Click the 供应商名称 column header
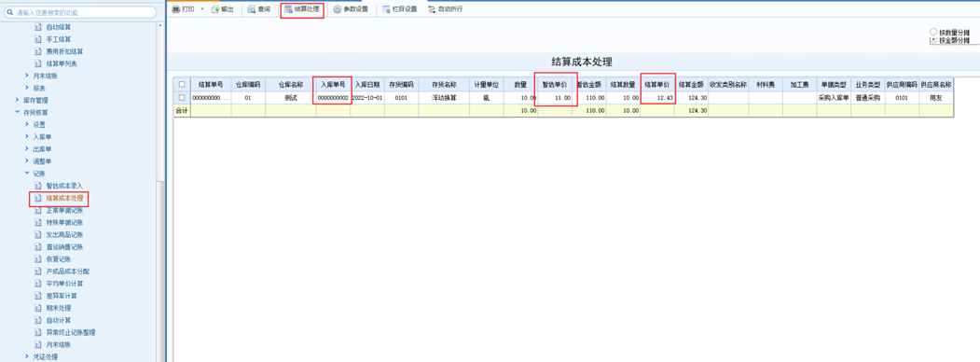Image resolution: width=980 pixels, height=362 pixels. (936, 84)
